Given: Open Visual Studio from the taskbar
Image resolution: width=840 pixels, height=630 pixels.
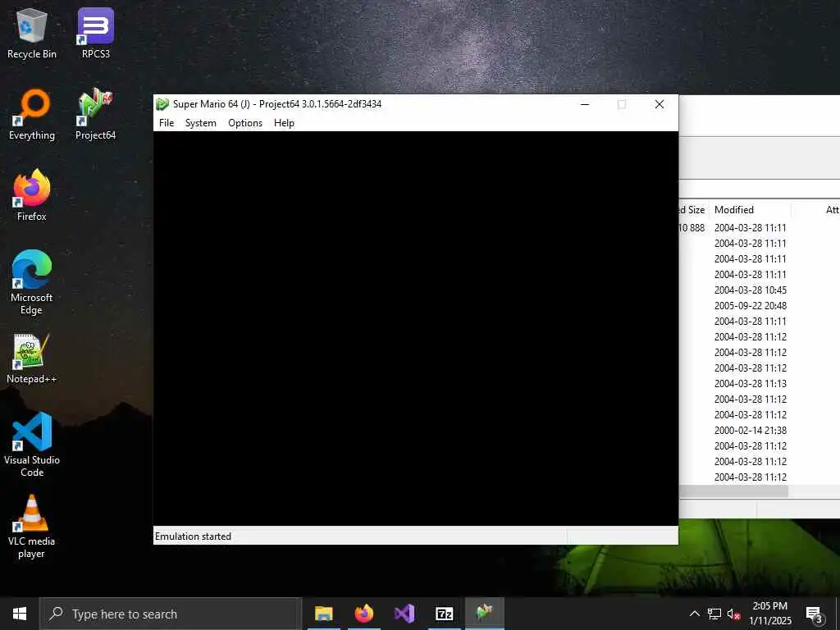Looking at the screenshot, I should coord(404,614).
